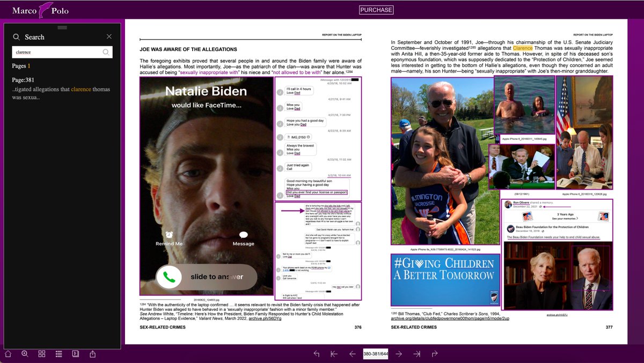Image resolution: width=644 pixels, height=363 pixels.
Task: Go to the previous page
Action: [353, 354]
